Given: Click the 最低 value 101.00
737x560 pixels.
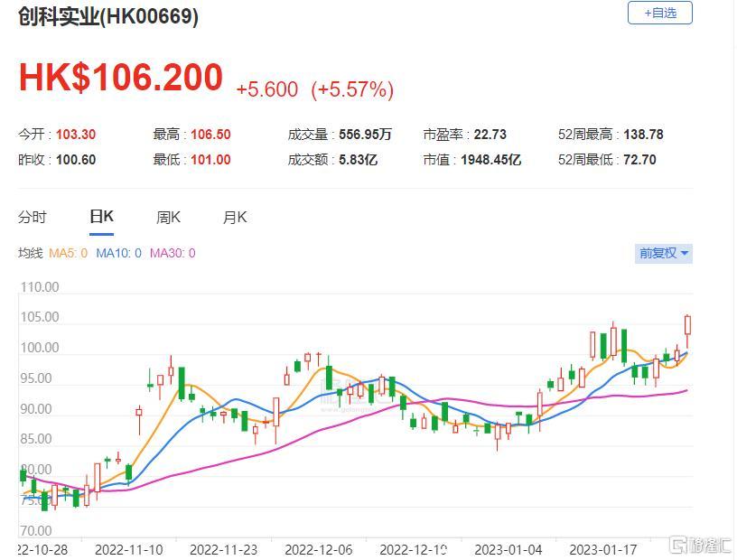Looking at the screenshot, I should click(210, 160).
